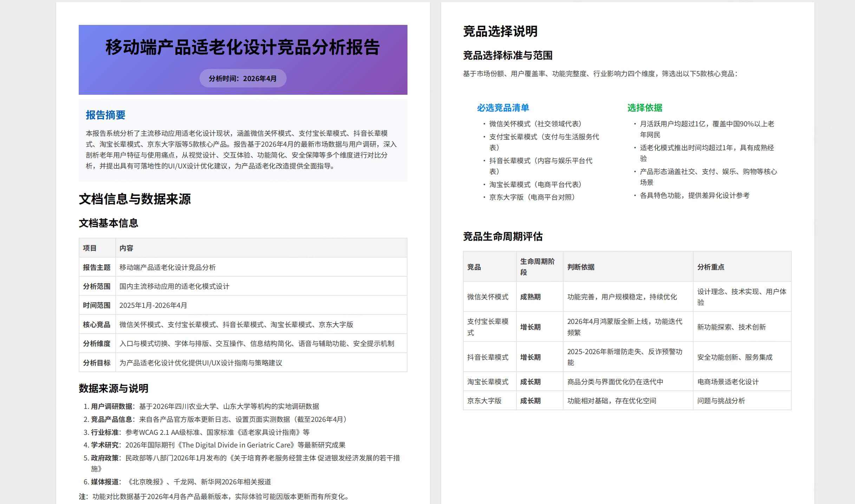
Task: Click the 文档信息与数据来源 section heading
Action: (135, 199)
